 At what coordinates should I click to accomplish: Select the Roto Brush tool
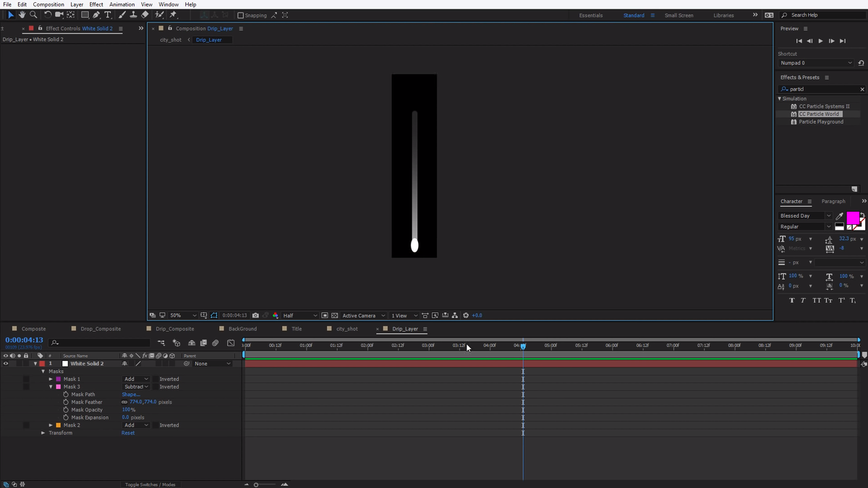point(160,14)
